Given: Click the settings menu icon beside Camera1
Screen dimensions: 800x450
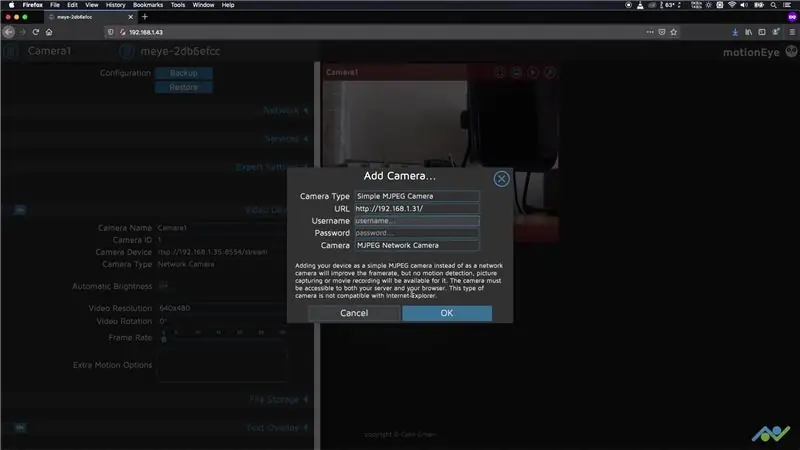Looking at the screenshot, I should pos(11,51).
